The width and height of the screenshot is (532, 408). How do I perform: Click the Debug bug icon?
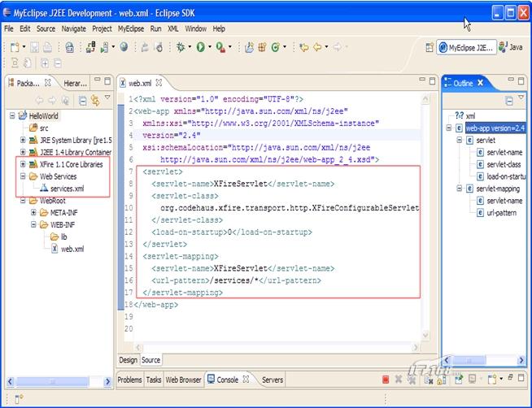coord(180,48)
